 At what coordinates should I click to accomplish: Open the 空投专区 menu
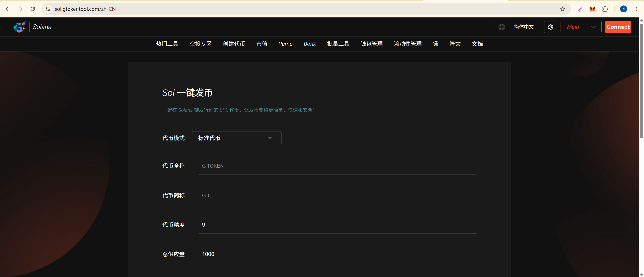coord(200,44)
